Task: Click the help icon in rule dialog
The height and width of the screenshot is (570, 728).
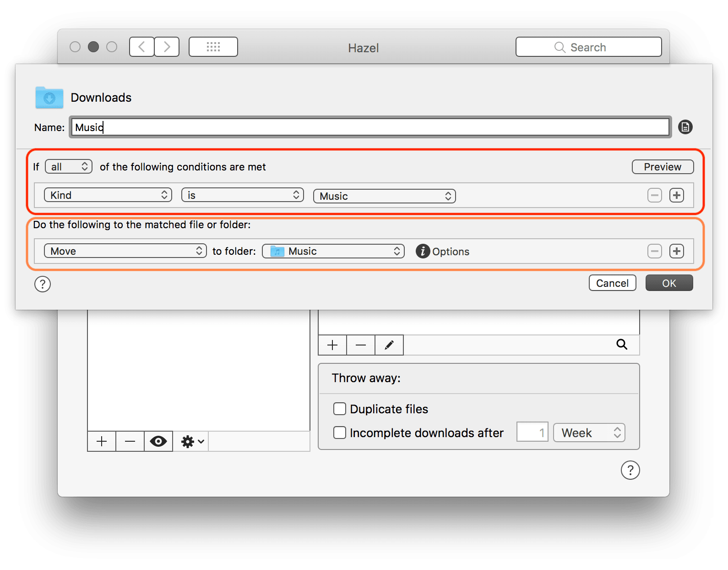Action: point(43,284)
